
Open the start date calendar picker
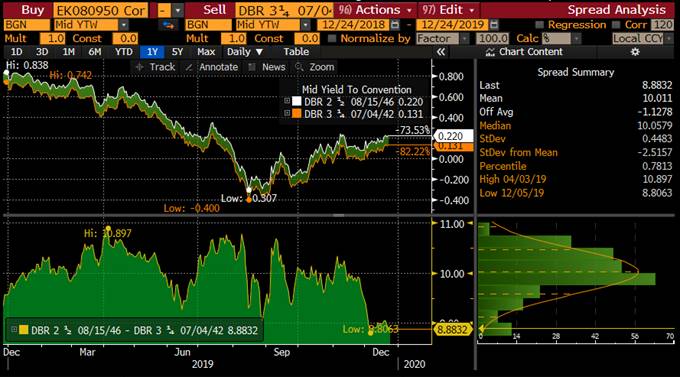tap(395, 25)
